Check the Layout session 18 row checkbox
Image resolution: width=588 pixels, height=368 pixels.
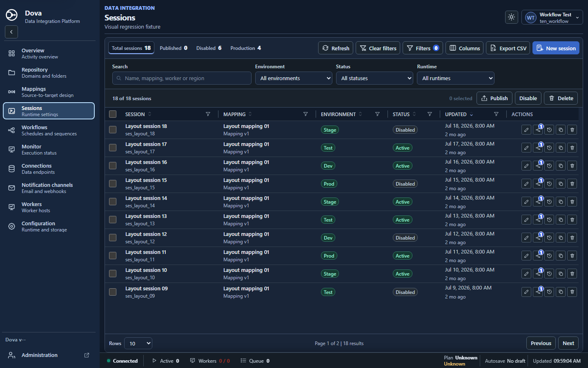tap(113, 130)
